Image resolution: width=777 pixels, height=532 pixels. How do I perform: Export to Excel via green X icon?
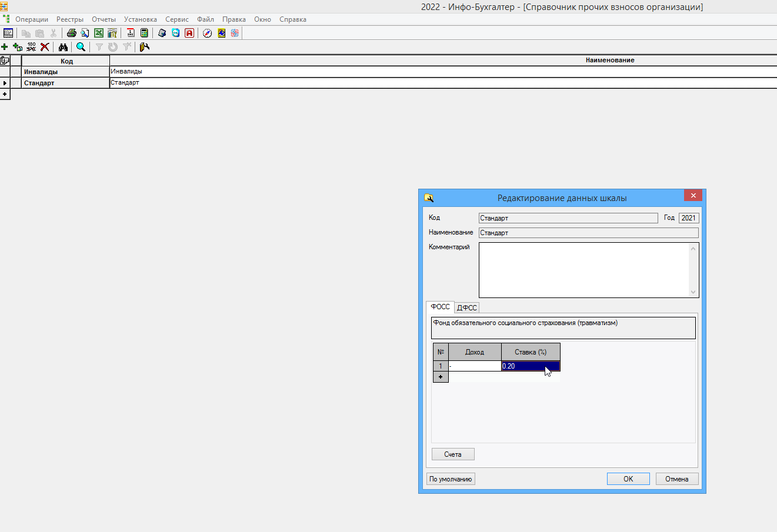(99, 33)
